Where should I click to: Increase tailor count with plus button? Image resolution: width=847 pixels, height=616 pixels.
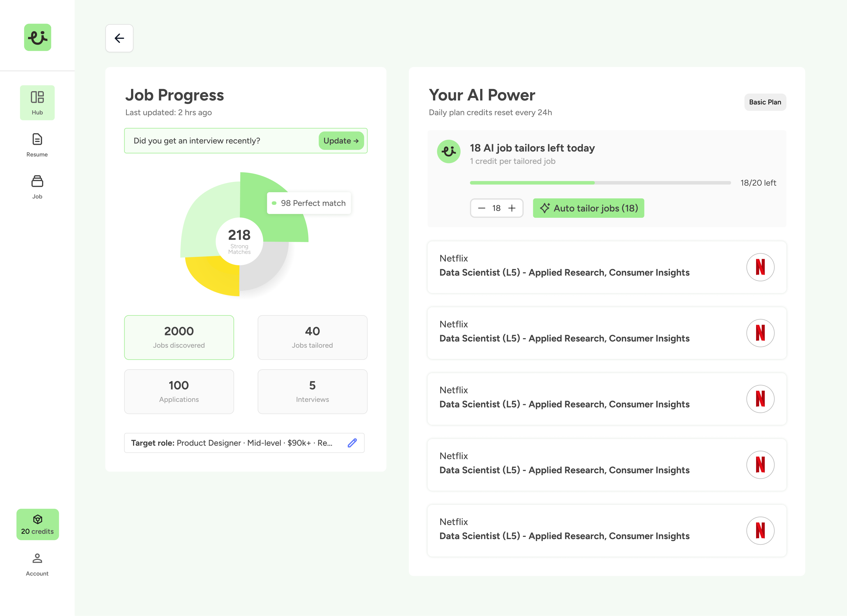pyautogui.click(x=512, y=208)
